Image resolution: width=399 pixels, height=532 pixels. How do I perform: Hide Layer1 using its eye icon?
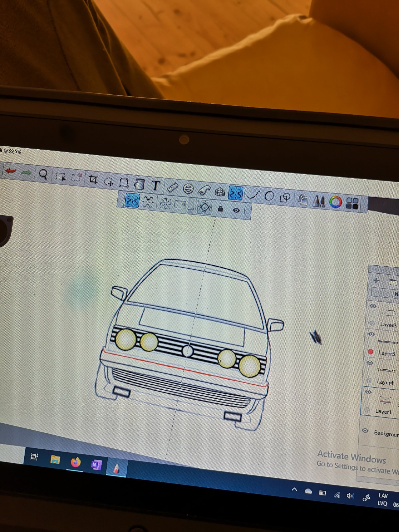(x=368, y=392)
